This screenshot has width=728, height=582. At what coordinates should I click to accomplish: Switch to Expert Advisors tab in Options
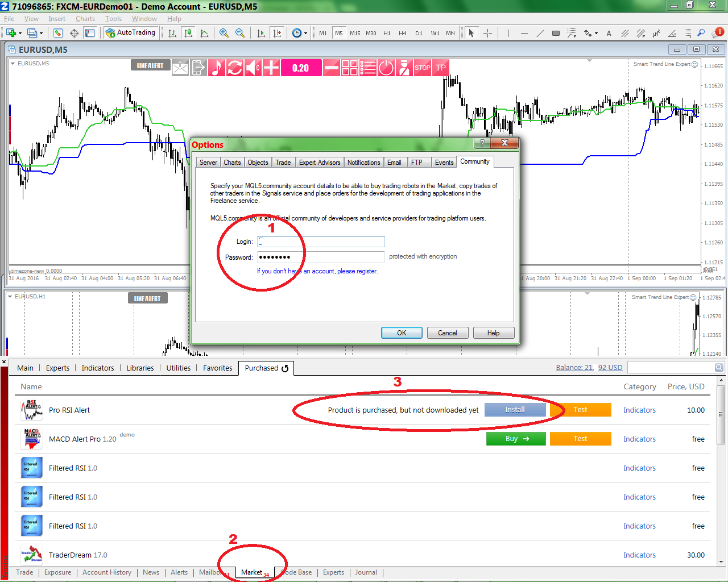(x=320, y=163)
